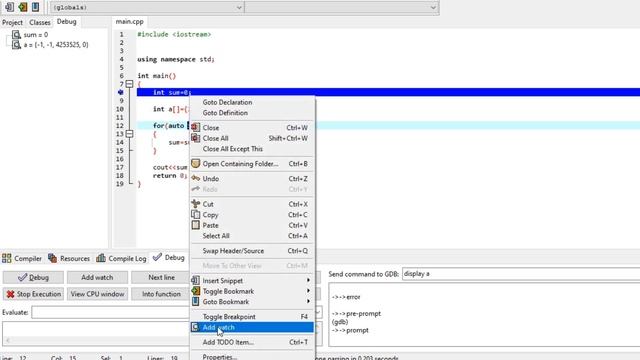Click the evaluate result box scroll left arrow
The height and width of the screenshot is (360, 640).
pyautogui.click(x=8, y=340)
